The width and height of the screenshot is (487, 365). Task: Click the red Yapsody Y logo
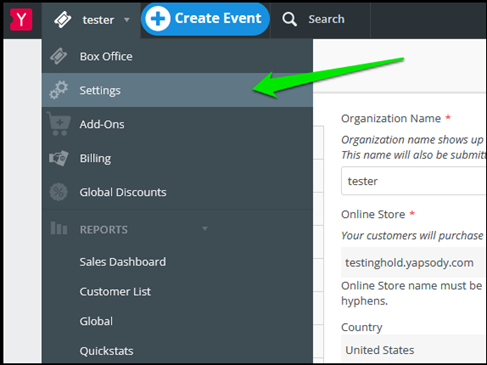click(21, 19)
